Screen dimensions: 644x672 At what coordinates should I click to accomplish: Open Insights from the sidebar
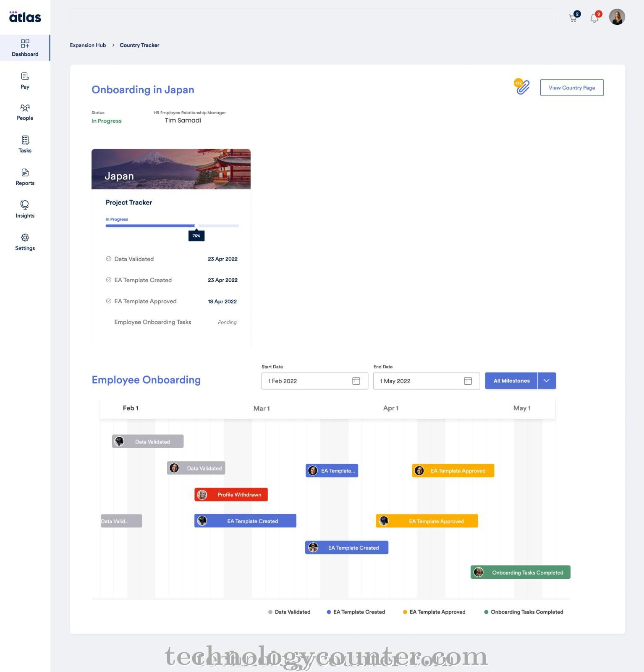coord(25,209)
